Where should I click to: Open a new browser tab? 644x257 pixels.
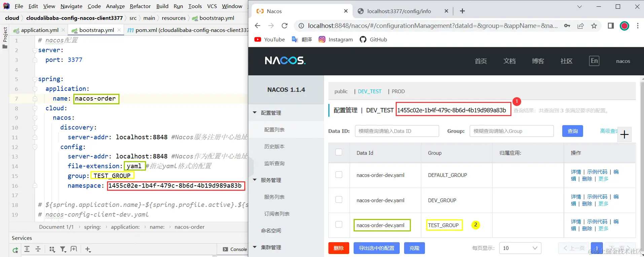tap(462, 11)
